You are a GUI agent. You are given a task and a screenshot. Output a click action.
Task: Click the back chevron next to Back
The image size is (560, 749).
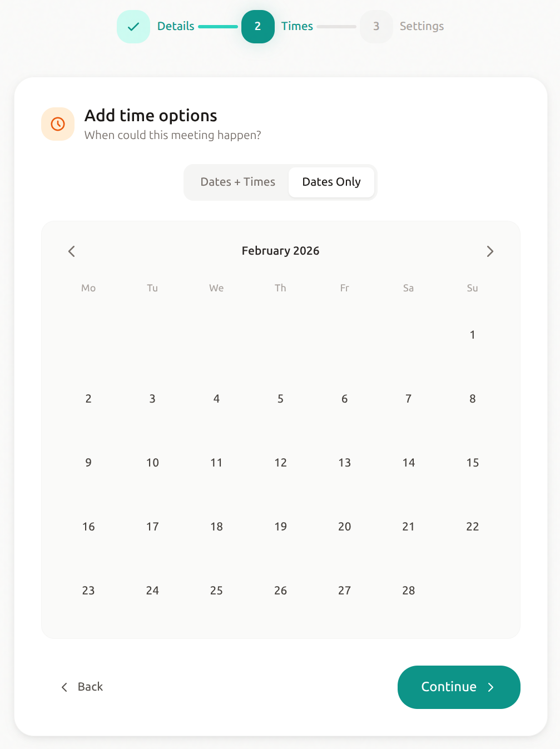[x=64, y=687]
